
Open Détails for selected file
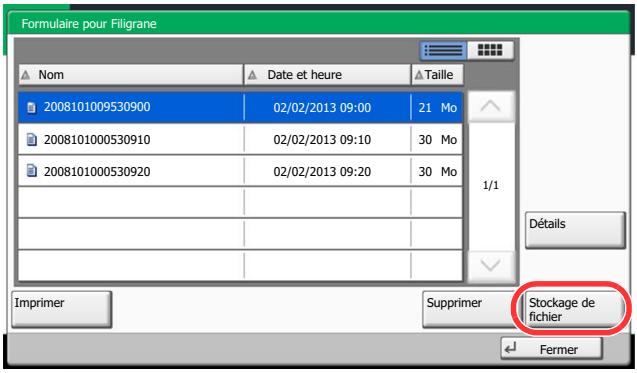click(575, 230)
